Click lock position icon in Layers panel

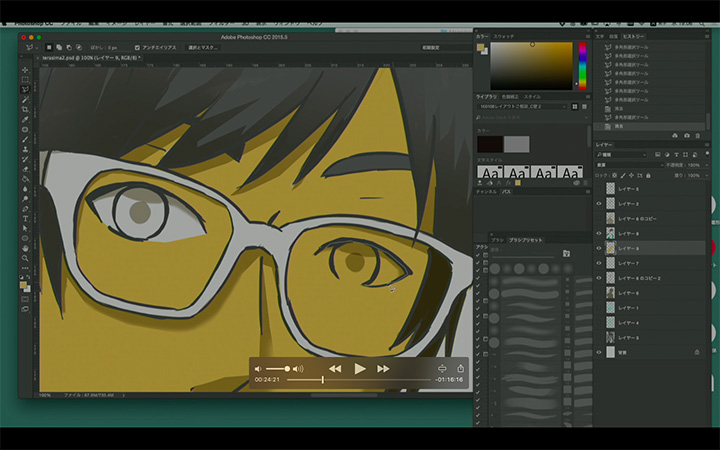(631, 175)
